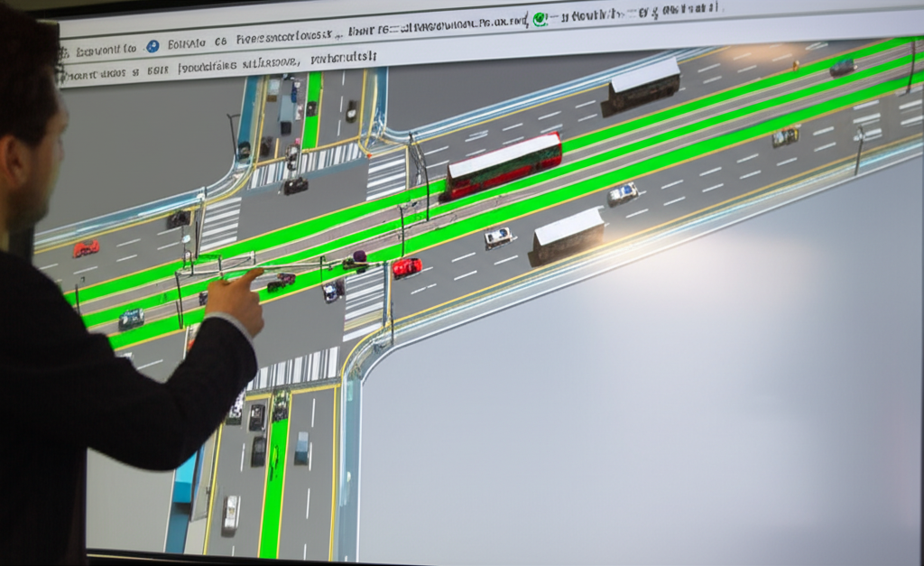Click the text label right of the blue icon
Viewport: 924px width, 566px height.
click(184, 43)
